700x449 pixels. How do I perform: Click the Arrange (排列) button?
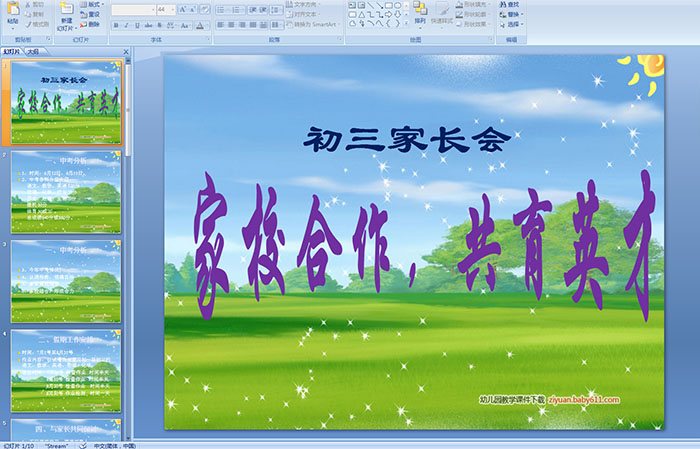click(420, 13)
